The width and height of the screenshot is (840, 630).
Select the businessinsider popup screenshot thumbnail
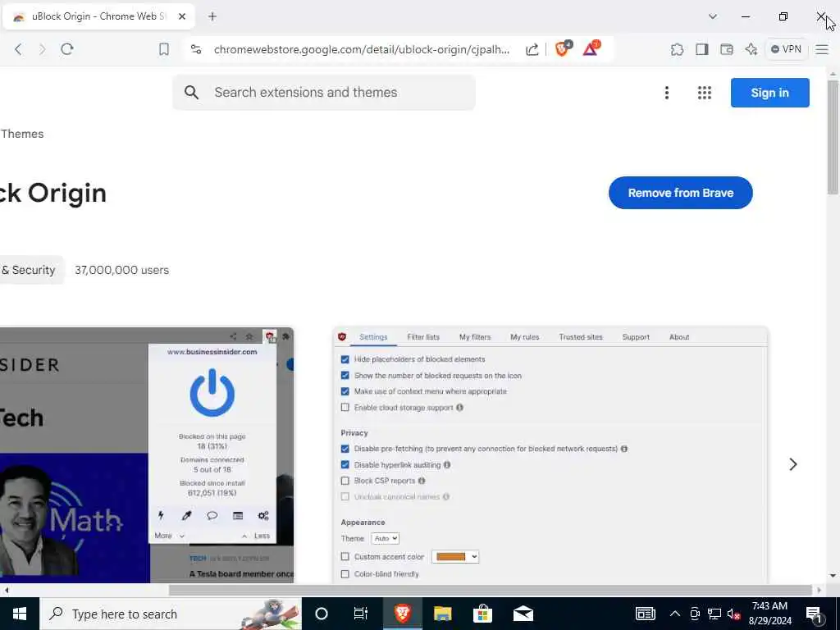click(147, 454)
